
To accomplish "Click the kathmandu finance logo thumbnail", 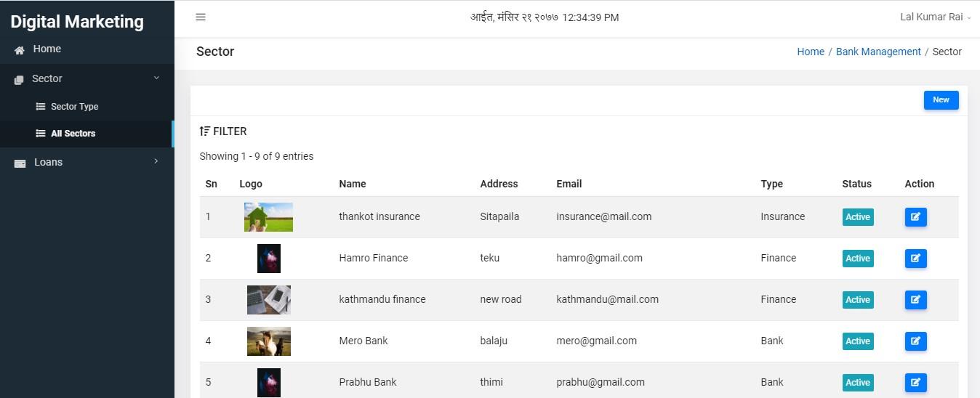I will (x=268, y=300).
